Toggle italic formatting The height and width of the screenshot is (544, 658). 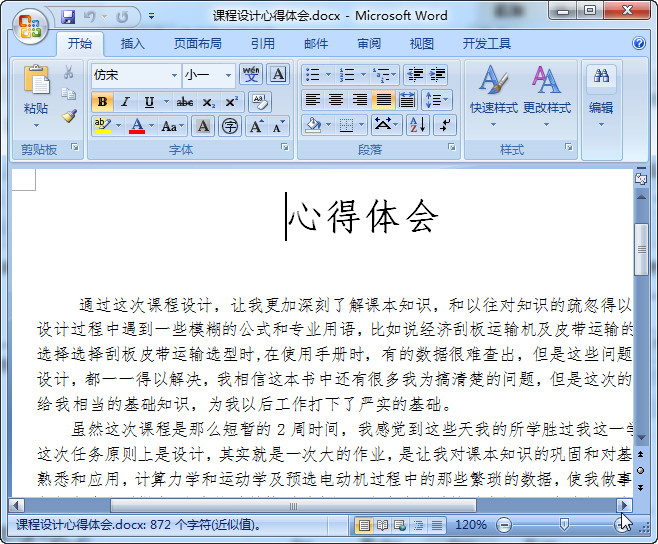pyautogui.click(x=125, y=102)
